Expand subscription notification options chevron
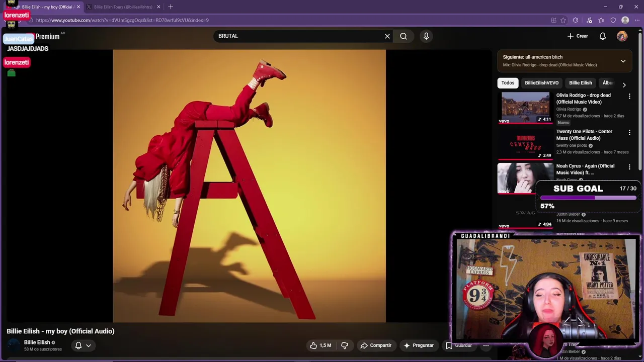 click(x=89, y=345)
